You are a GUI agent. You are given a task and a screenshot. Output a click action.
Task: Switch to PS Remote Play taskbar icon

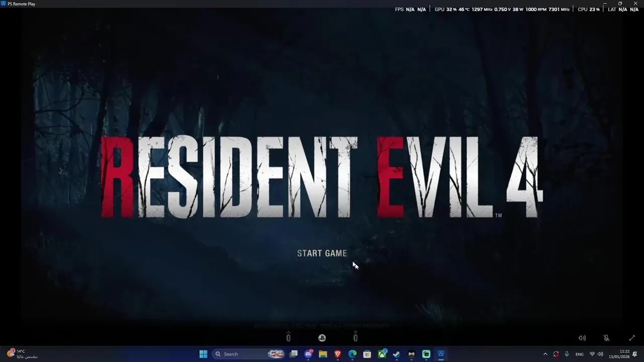coord(441,354)
